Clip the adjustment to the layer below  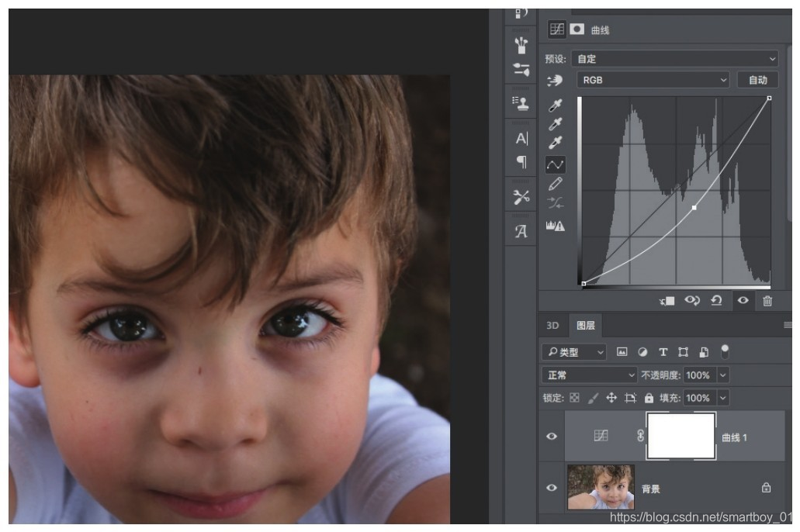tap(667, 301)
